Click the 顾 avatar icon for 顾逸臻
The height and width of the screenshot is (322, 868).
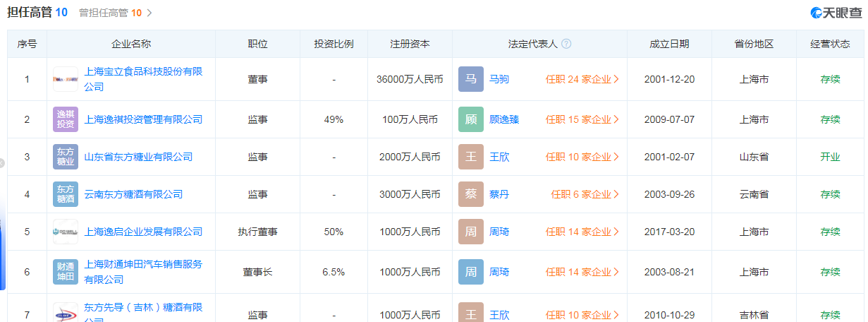(x=471, y=119)
